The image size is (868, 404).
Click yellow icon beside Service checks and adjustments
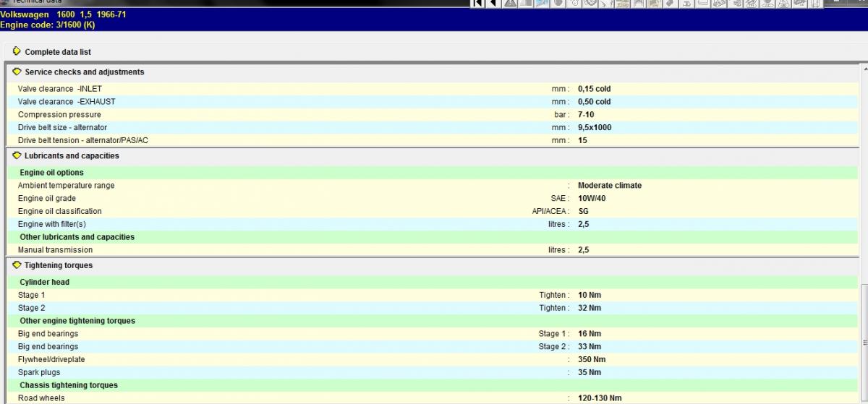point(17,72)
